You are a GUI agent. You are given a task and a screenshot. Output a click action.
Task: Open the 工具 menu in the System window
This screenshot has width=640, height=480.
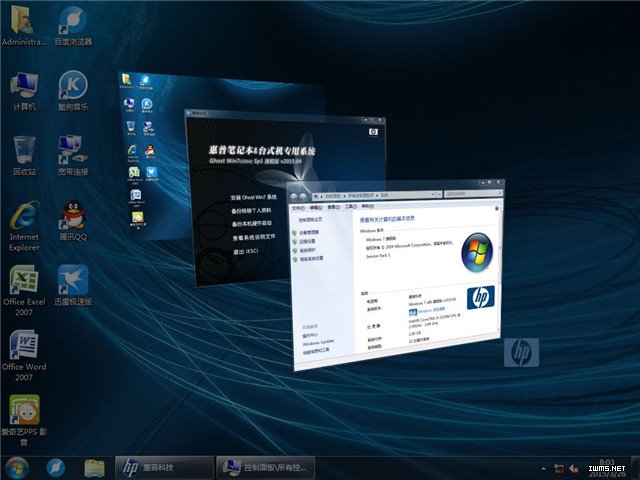coord(351,207)
